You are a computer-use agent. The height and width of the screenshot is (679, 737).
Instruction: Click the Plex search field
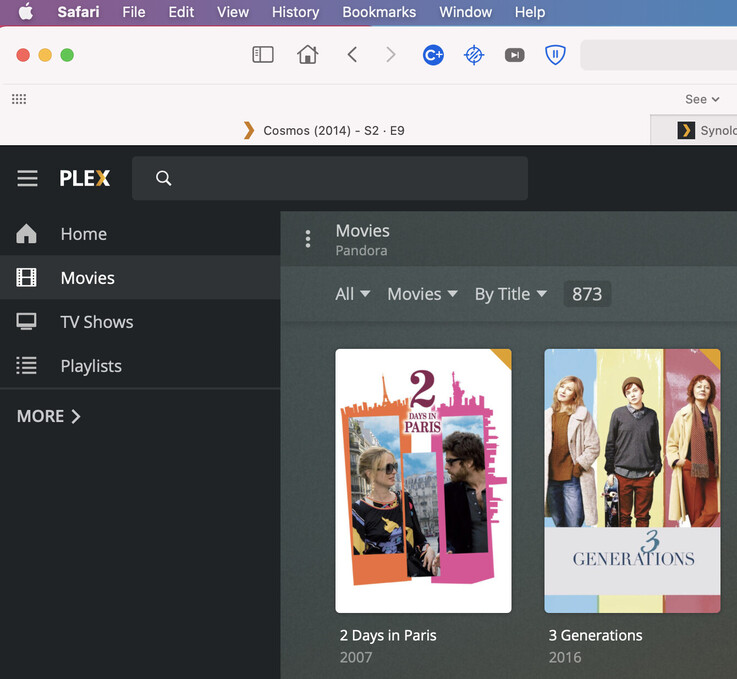(330, 178)
